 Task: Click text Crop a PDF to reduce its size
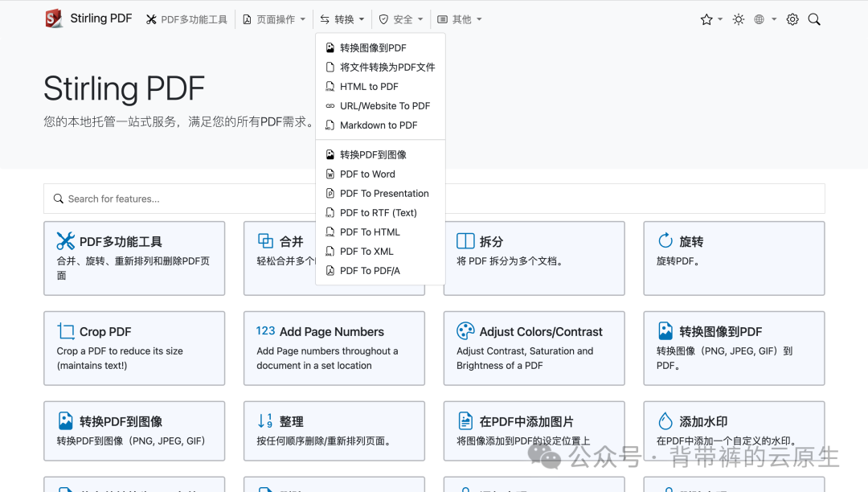pos(120,351)
